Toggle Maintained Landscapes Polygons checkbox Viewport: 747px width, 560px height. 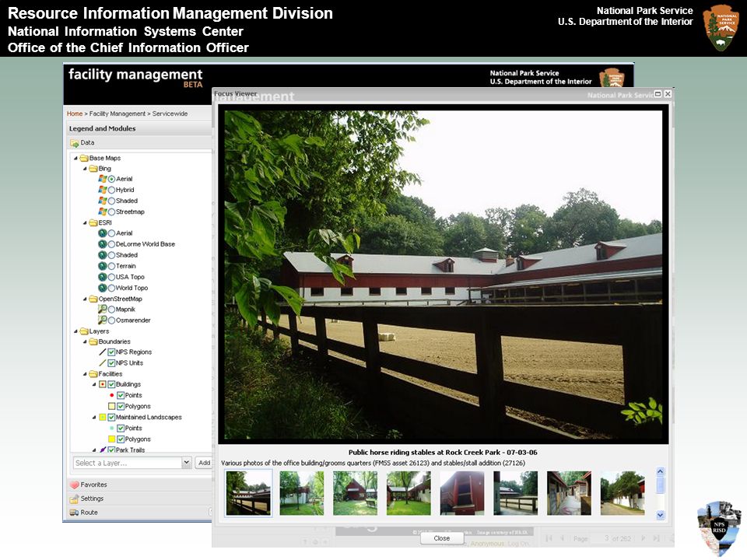121,439
